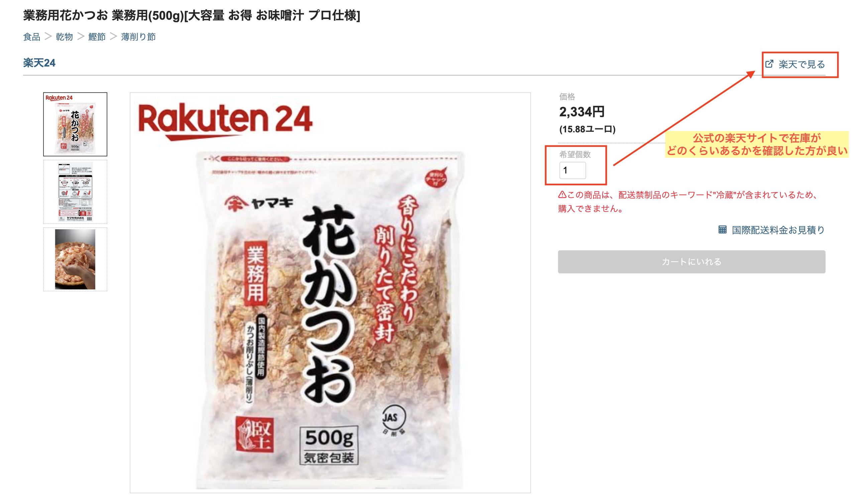
Task: Click the JAS mark on the product package
Action: pos(394,420)
